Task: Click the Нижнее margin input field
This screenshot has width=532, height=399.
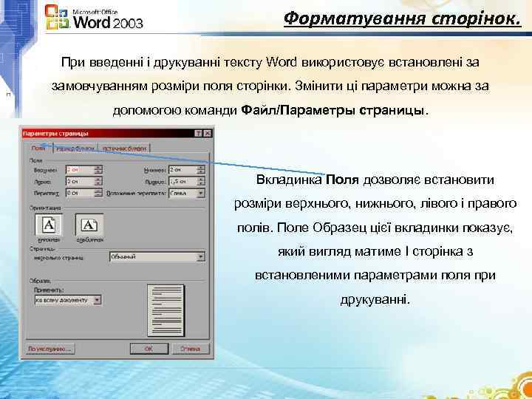Action: [x=183, y=170]
